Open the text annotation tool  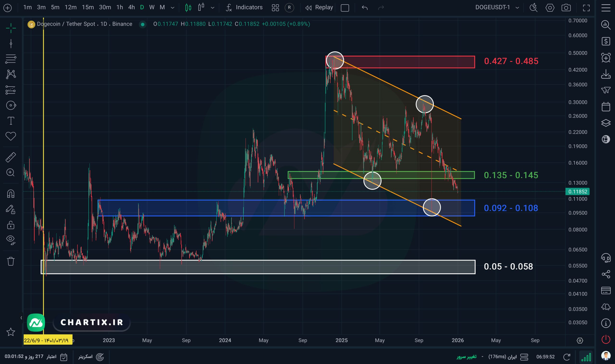[11, 121]
